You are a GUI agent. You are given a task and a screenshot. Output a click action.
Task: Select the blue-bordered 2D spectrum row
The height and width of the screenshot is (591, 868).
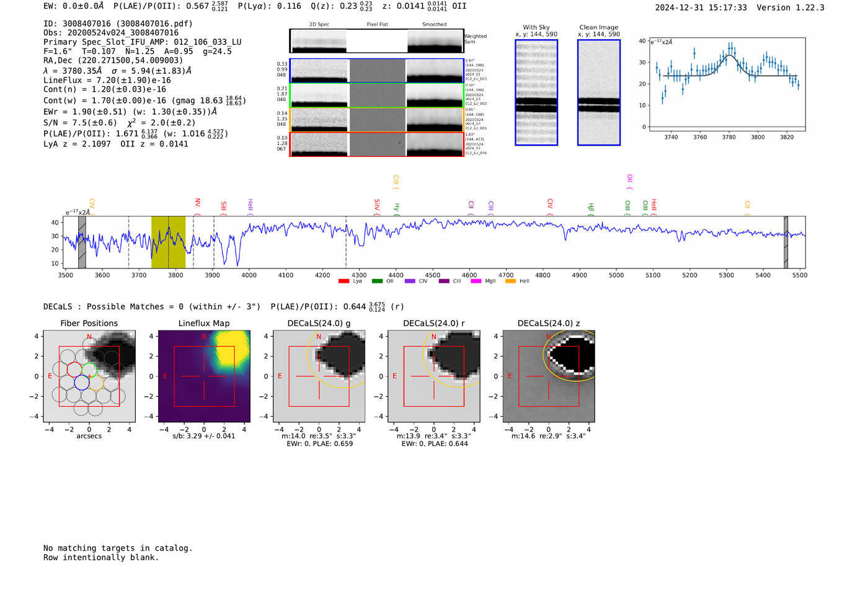[x=377, y=71]
